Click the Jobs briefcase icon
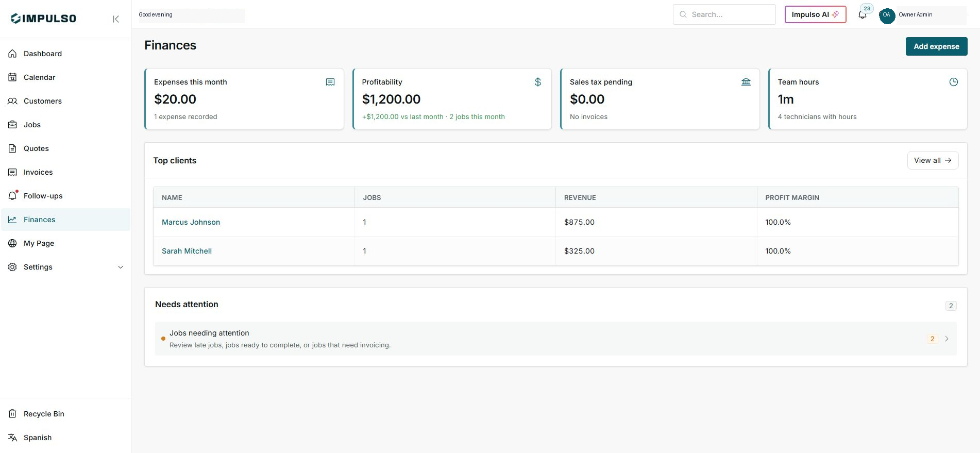 12,125
